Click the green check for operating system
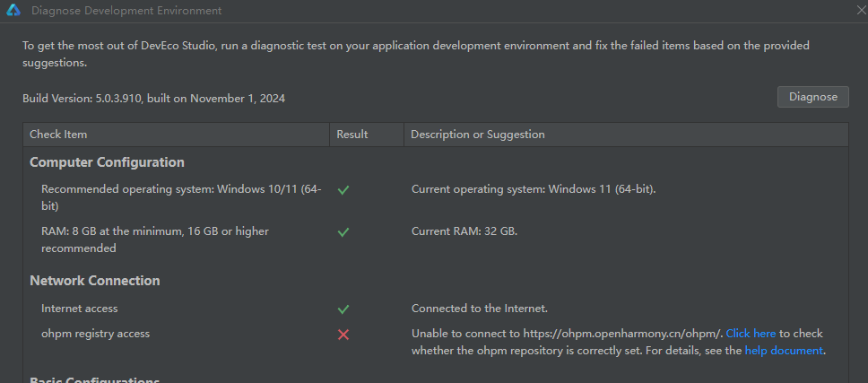This screenshot has height=383, width=868. (x=343, y=190)
